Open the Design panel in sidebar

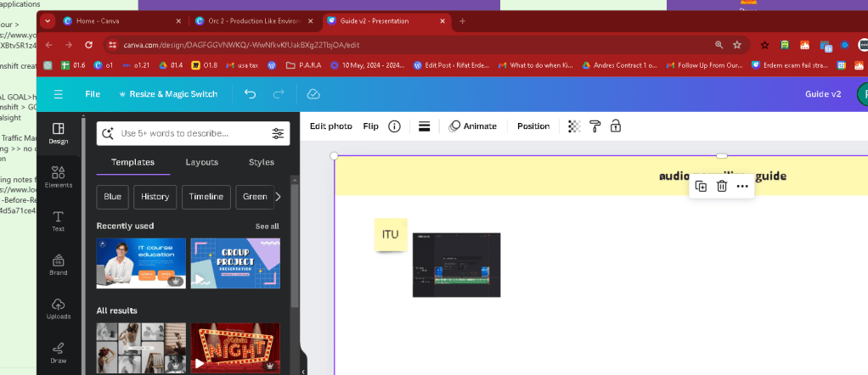[x=58, y=133]
